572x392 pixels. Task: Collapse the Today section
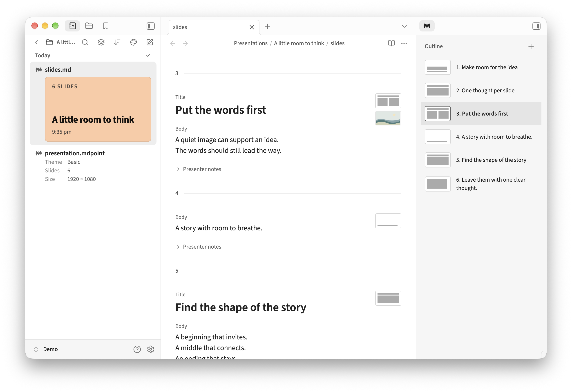pos(148,55)
